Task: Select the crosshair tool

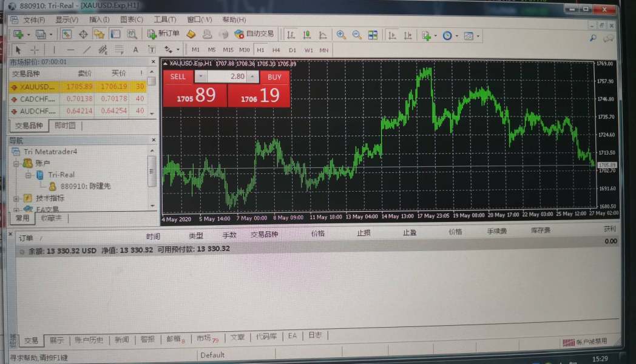Action: click(x=35, y=50)
